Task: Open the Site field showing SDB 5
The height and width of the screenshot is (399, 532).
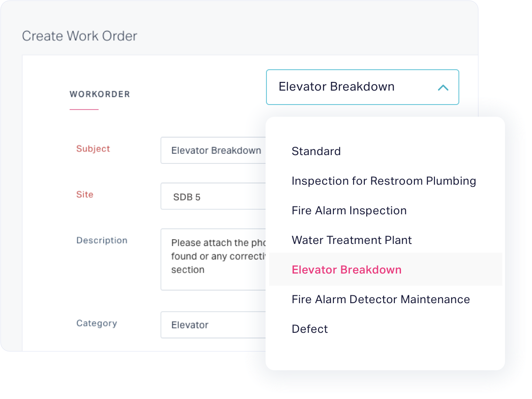Action: 213,196
